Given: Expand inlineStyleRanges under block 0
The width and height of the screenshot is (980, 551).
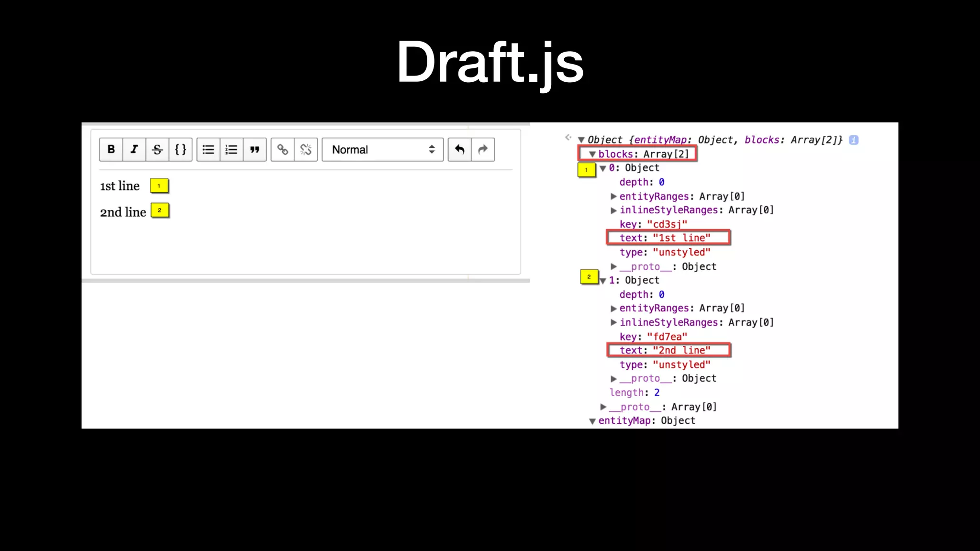Looking at the screenshot, I should click(x=613, y=210).
